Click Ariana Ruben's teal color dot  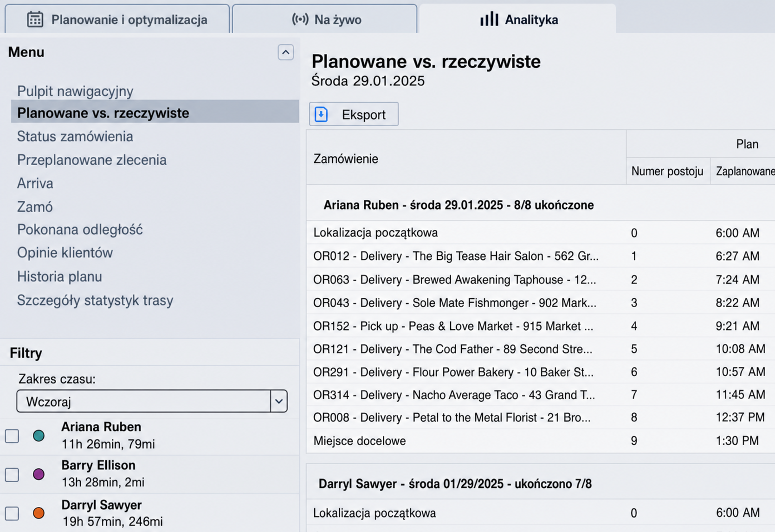click(x=39, y=436)
